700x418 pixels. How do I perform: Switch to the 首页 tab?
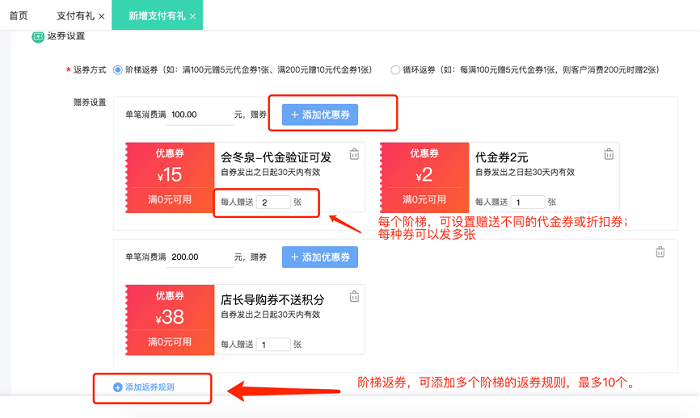pyautogui.click(x=18, y=17)
